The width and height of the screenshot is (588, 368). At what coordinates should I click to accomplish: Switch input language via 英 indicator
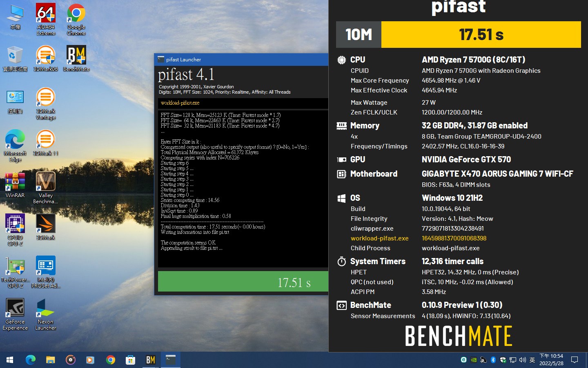[x=532, y=360]
